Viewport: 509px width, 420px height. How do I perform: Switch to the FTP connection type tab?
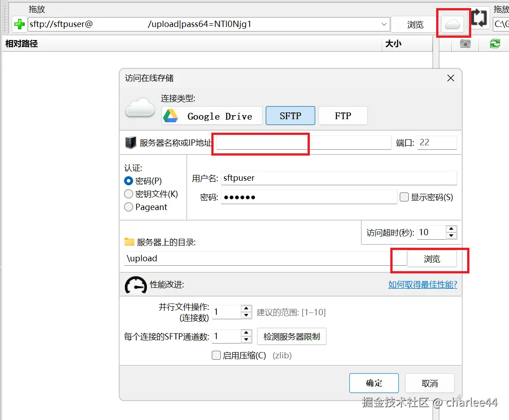(343, 116)
